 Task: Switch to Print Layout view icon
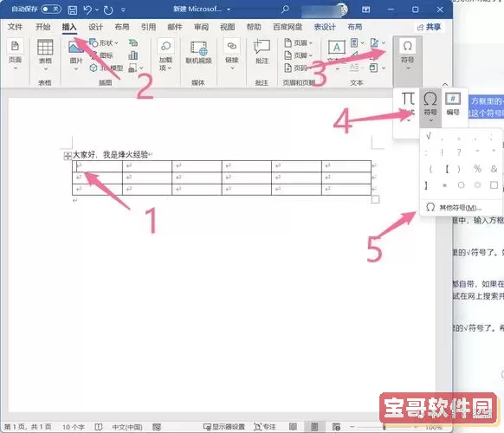click(314, 427)
